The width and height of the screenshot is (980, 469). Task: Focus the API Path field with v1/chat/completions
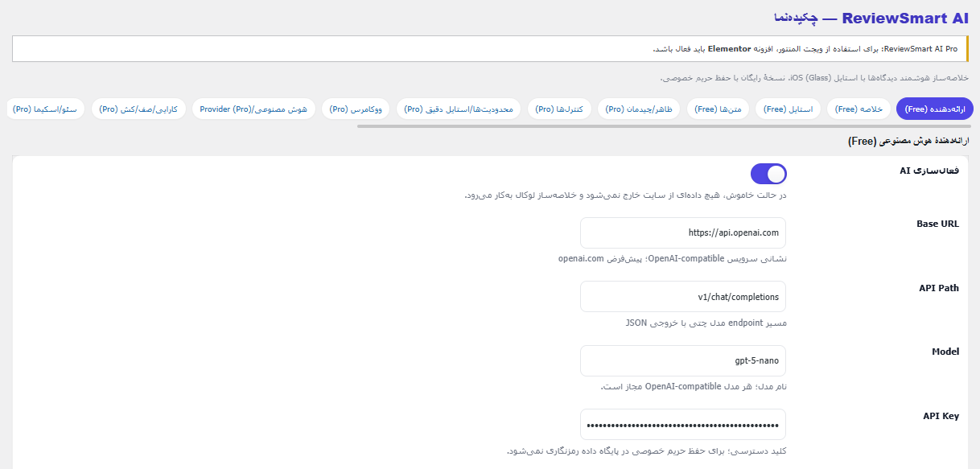(x=683, y=296)
